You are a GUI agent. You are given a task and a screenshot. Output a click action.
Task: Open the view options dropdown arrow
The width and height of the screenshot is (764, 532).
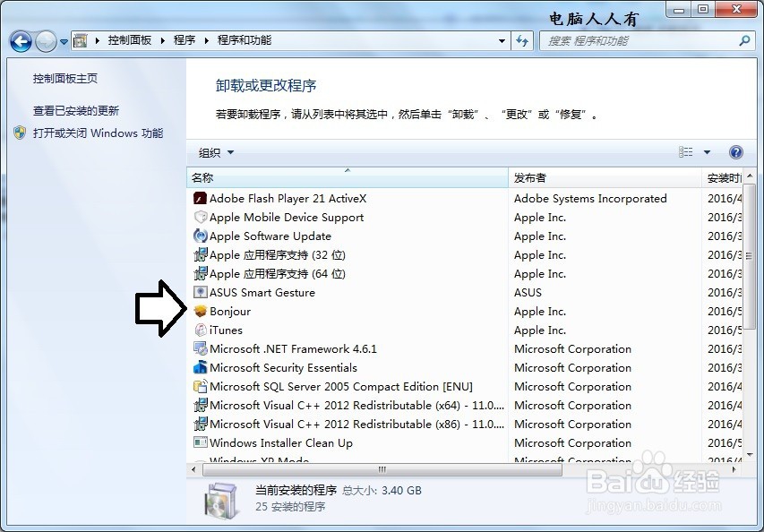[x=707, y=152]
